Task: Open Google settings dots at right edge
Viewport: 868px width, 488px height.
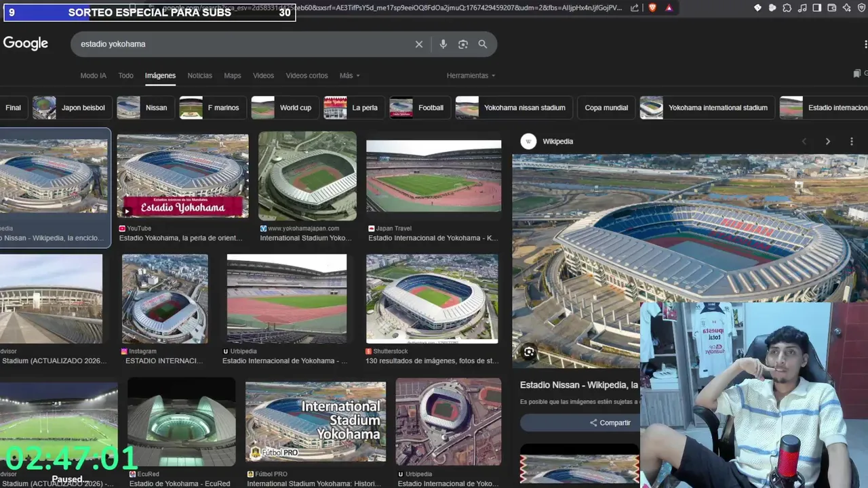Action: pos(866,44)
